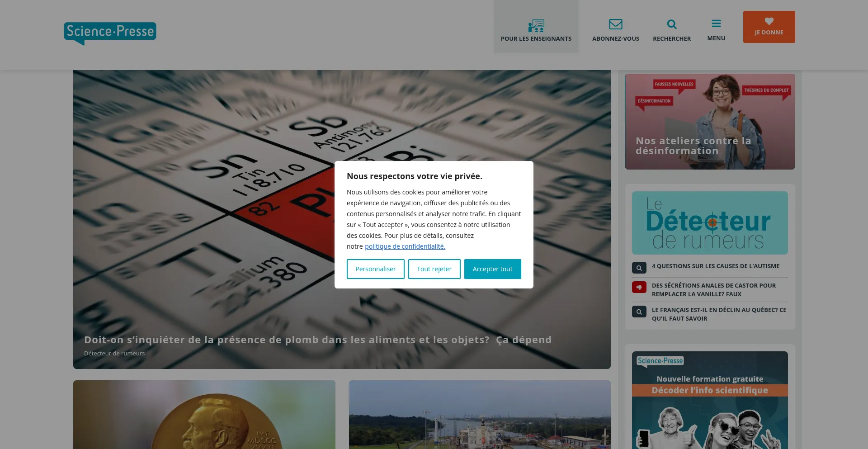
Task: Click the Science-Presse logo
Action: [110, 33]
